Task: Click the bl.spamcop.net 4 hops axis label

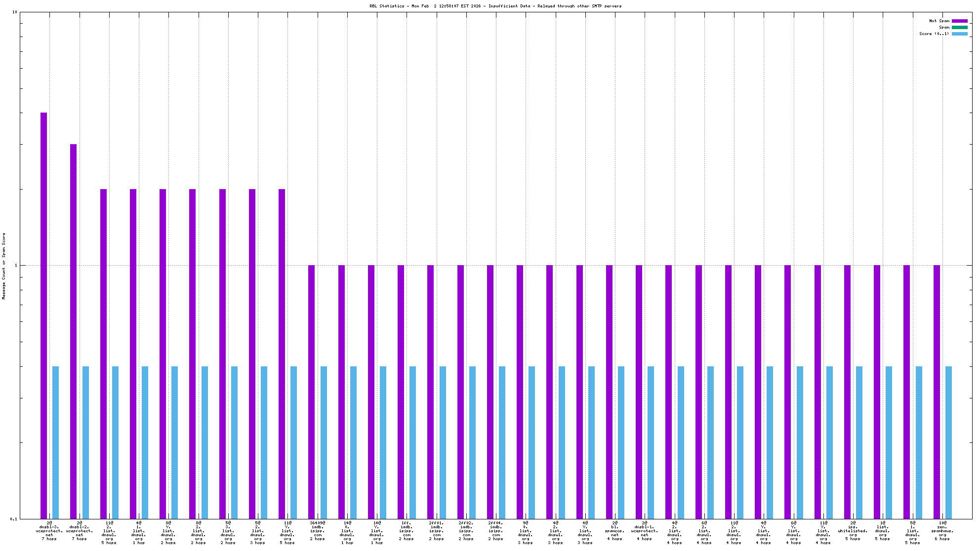Action: coord(615,531)
